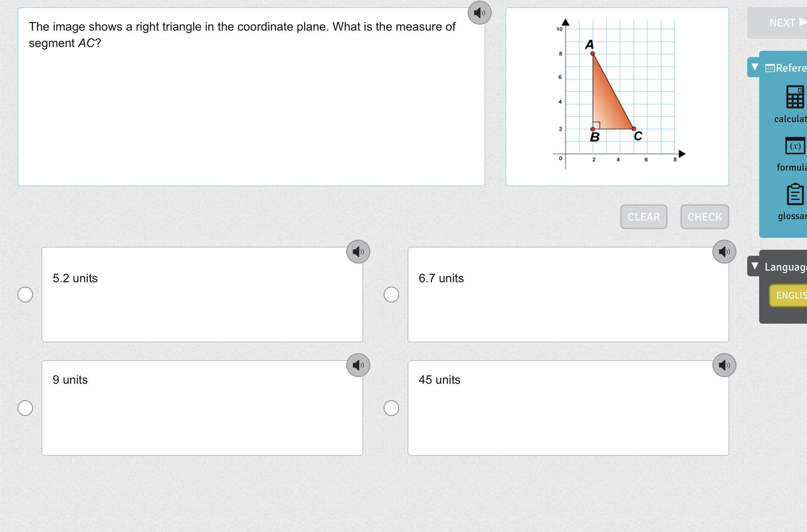Screen dimensions: 807x532
Task: Open the glossary clipboard icon
Action: tap(795, 194)
